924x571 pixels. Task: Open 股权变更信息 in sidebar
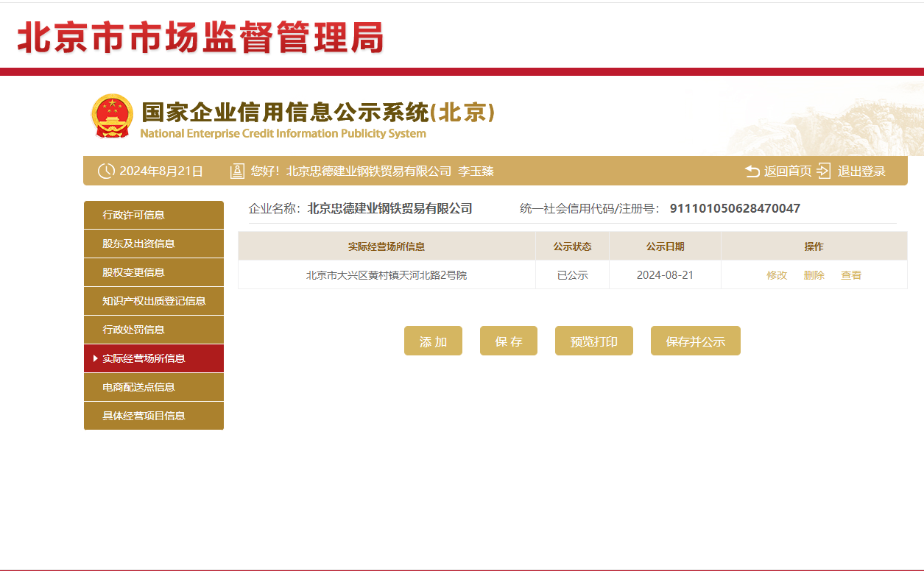click(153, 272)
